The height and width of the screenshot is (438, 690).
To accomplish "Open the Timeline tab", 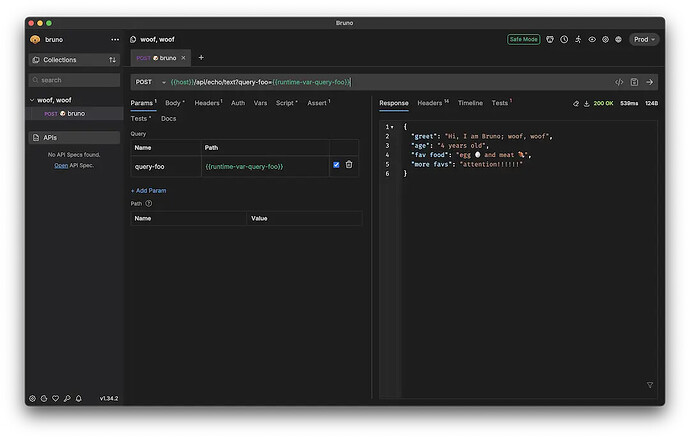I will point(470,103).
